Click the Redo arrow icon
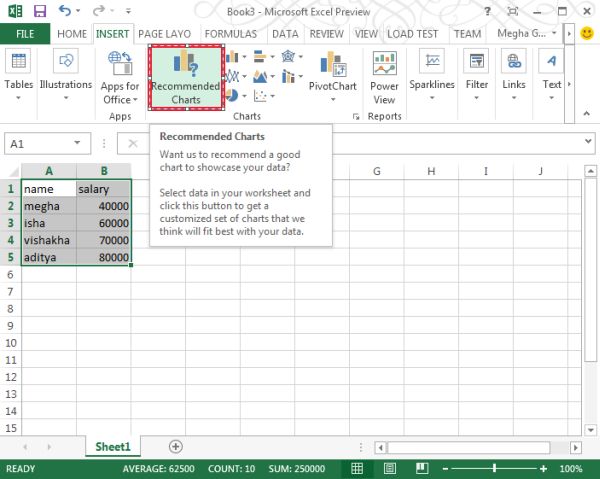 point(98,11)
